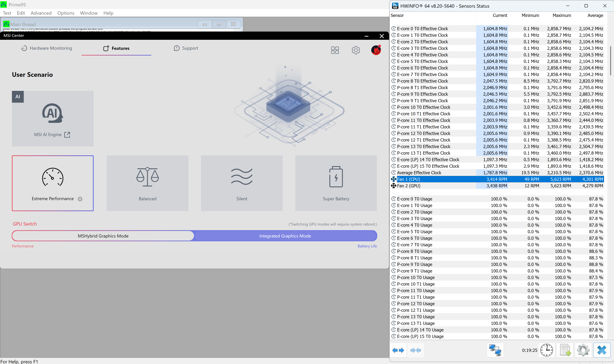
Task: Click the AI head icon in MSI AI Engine tile
Action: coord(53,113)
